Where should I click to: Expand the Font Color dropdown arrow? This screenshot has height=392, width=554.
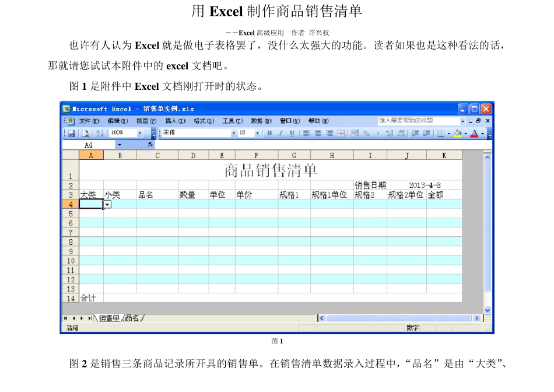[x=482, y=133]
